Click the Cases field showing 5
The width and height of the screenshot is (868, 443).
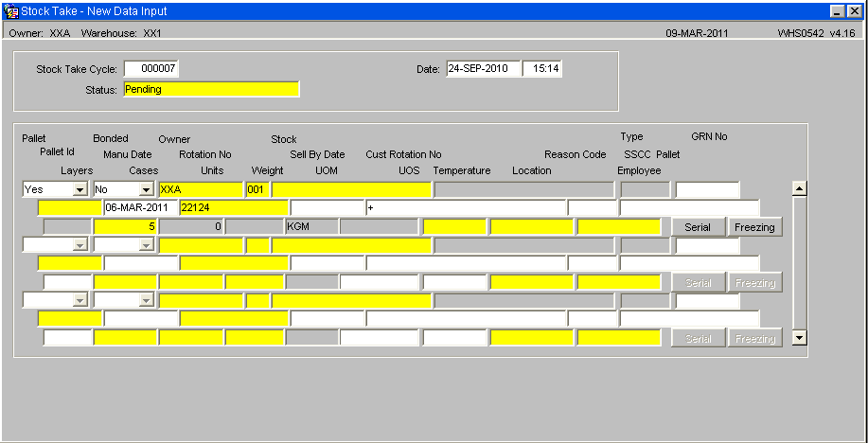pyautogui.click(x=126, y=226)
